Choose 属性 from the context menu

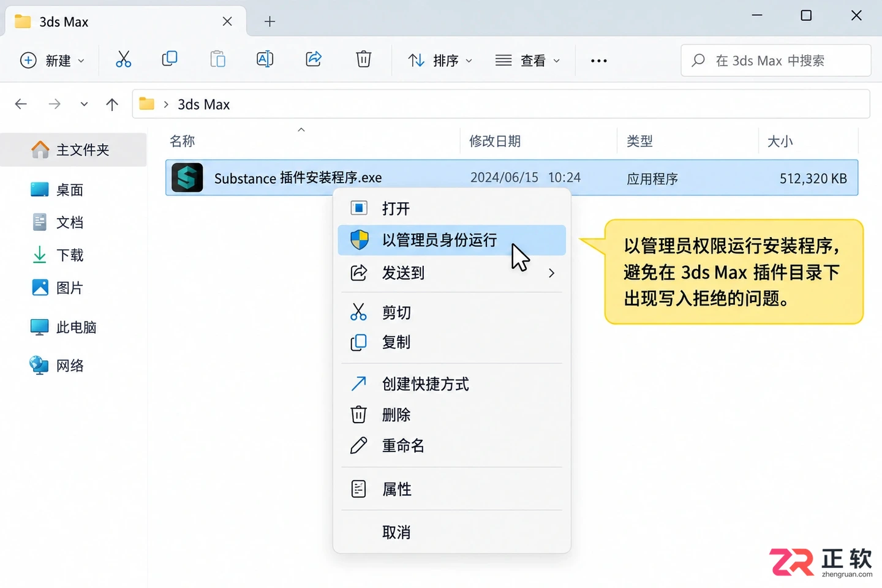pyautogui.click(x=452, y=489)
